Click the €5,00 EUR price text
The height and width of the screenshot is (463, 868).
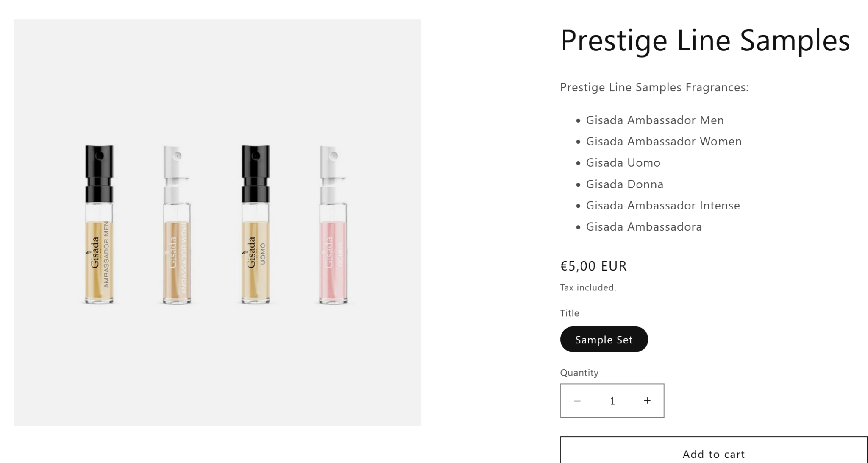click(593, 266)
